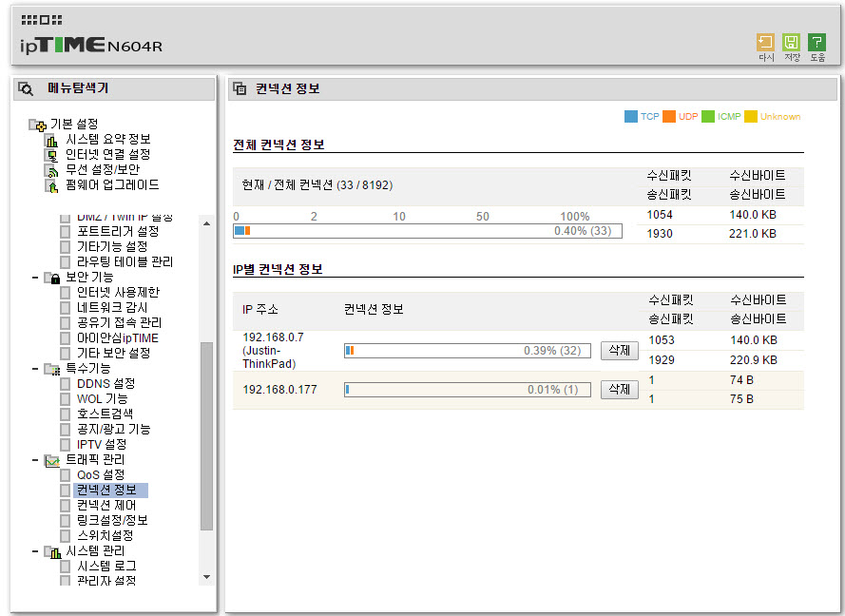Viewport: 845px width, 616px height.
Task: Click the 트래픽 관리 graph folder icon
Action: coord(52,461)
